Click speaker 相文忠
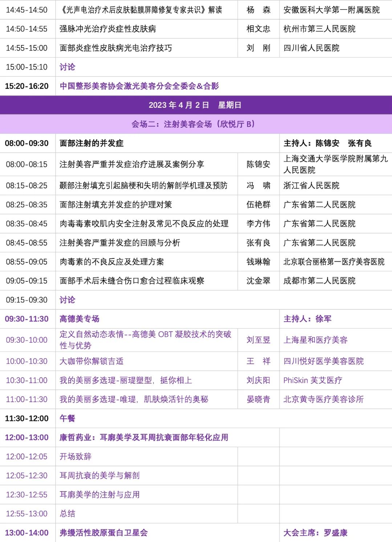This screenshot has height=542, width=392. 258,29
